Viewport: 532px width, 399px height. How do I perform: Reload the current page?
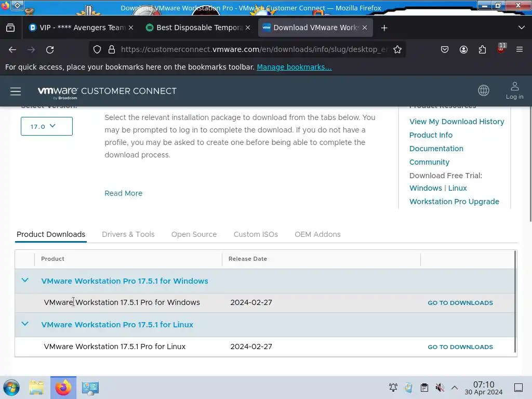(50, 49)
